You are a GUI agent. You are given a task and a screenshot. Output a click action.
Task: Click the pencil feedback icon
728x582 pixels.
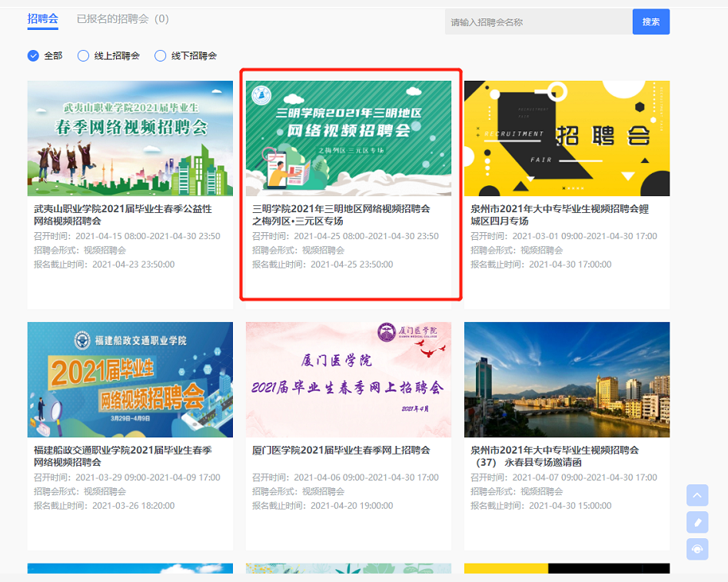tap(697, 522)
